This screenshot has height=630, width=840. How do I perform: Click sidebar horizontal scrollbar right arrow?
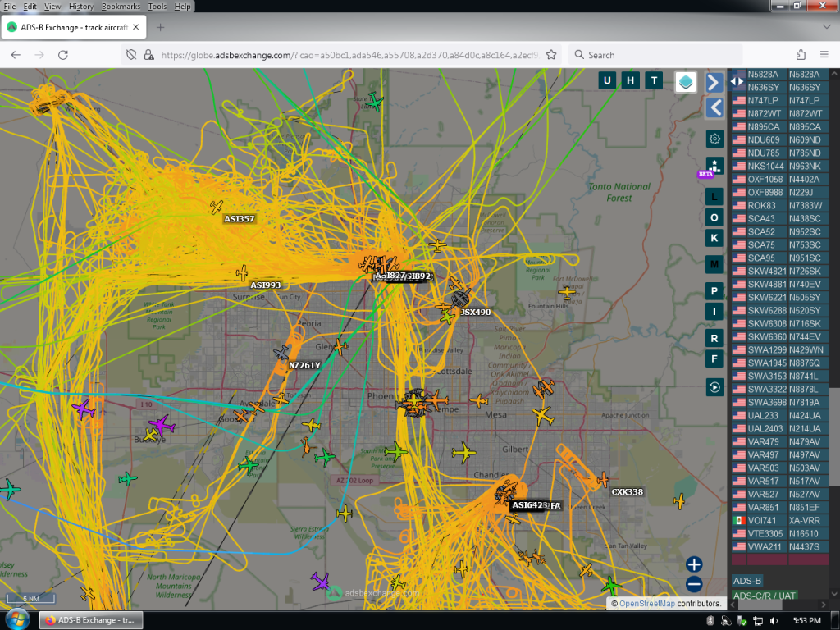824,605
